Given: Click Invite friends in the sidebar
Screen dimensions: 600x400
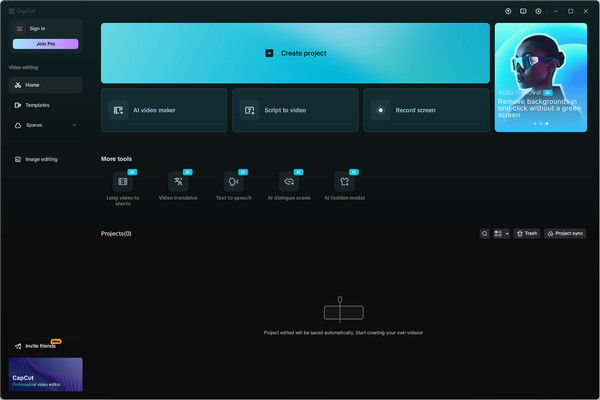Looking at the screenshot, I should (x=46, y=346).
